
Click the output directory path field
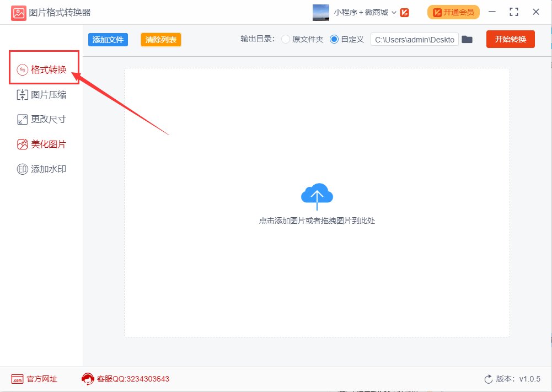tap(414, 39)
